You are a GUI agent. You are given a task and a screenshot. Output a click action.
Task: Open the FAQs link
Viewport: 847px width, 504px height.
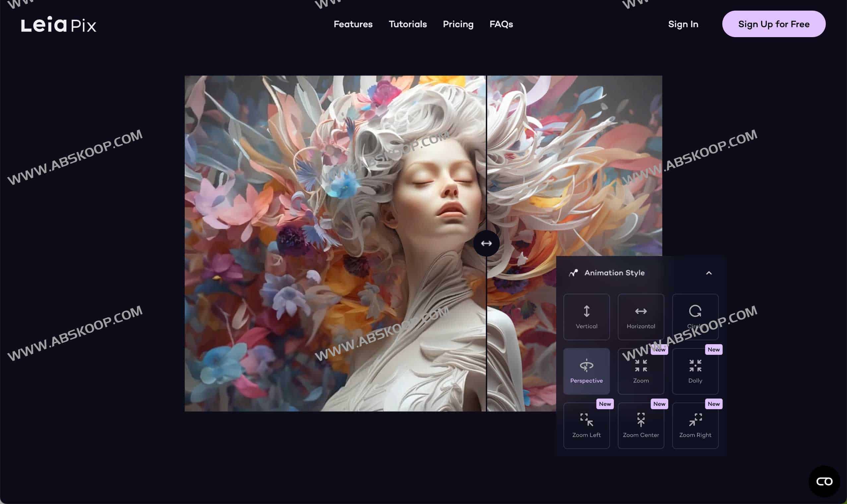pos(501,24)
